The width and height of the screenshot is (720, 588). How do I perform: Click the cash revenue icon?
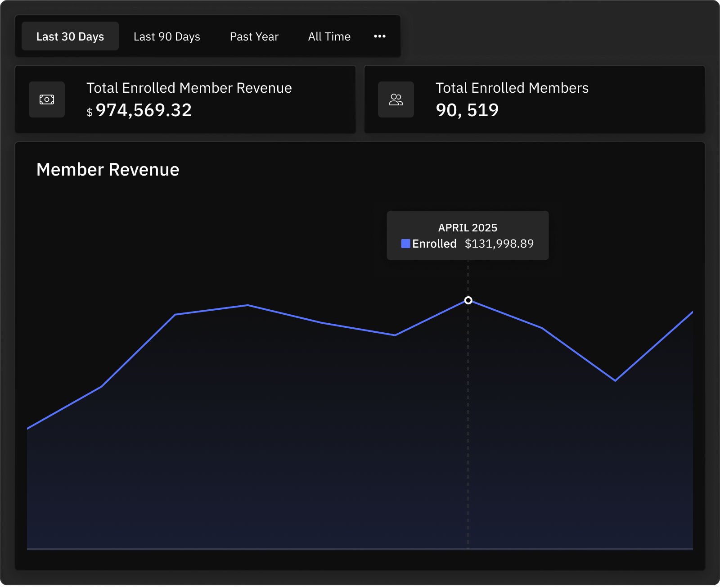coord(47,100)
